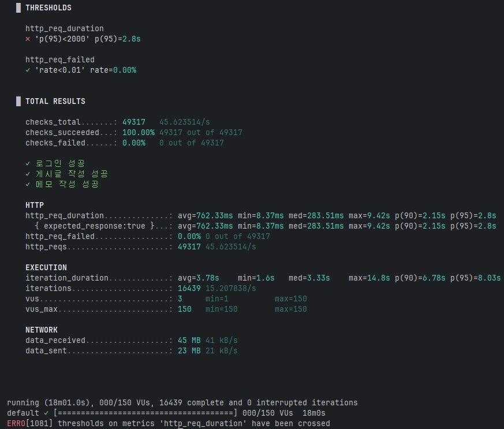Screen dimensions: 504x429
Task: Click '0 out of 49317' on checks_failed row
Action: point(192,143)
